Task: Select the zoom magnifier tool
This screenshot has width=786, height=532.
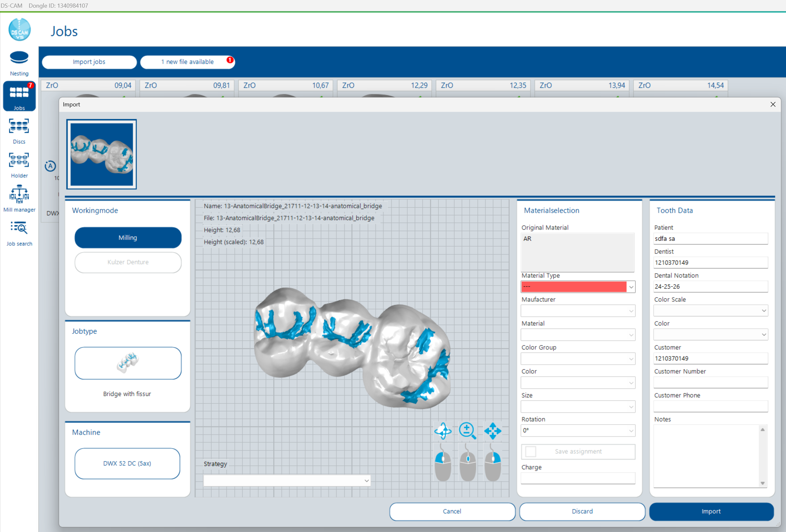Action: (x=467, y=431)
